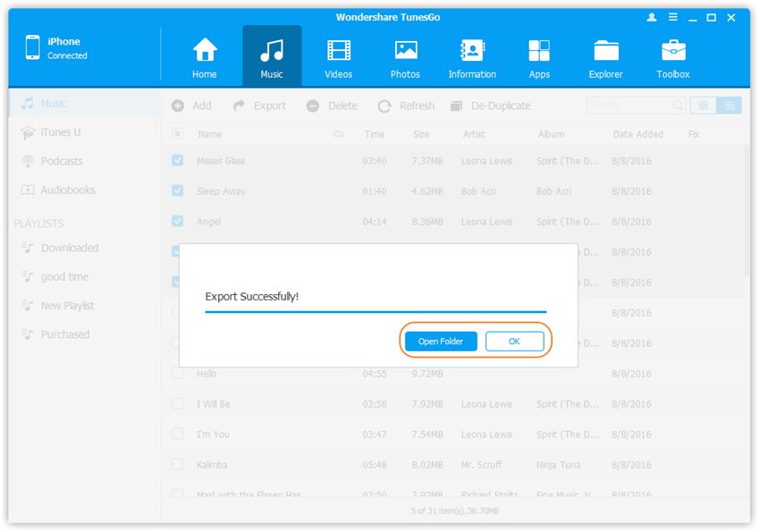The height and width of the screenshot is (532, 760).
Task: Open the Apps section
Action: click(x=539, y=58)
